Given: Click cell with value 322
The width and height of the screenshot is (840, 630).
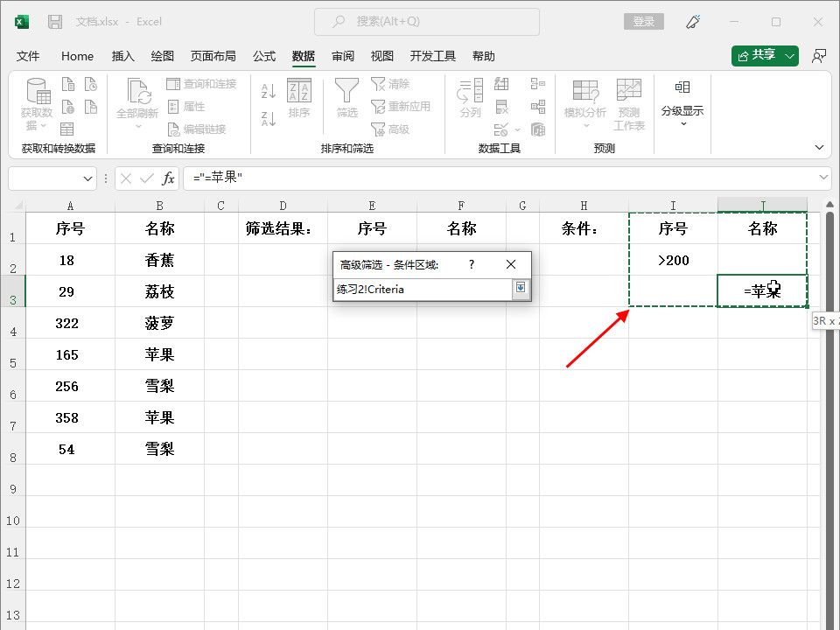Looking at the screenshot, I should coord(70,324).
